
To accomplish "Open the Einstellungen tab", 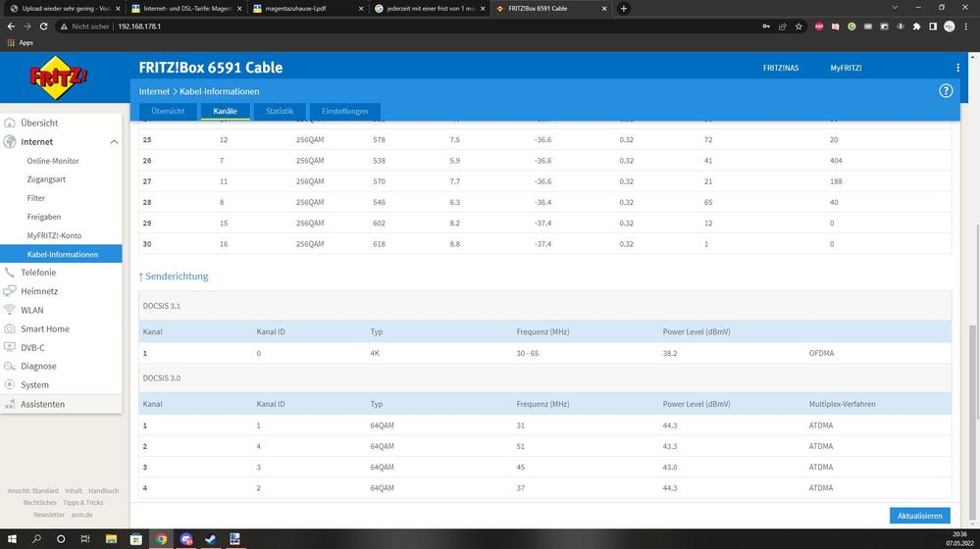I will click(x=345, y=111).
